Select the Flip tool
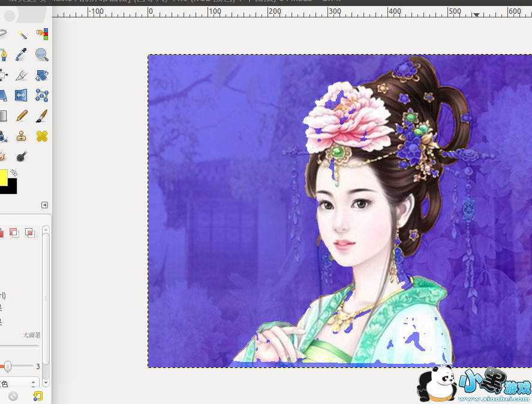The image size is (532, 404). click(22, 95)
